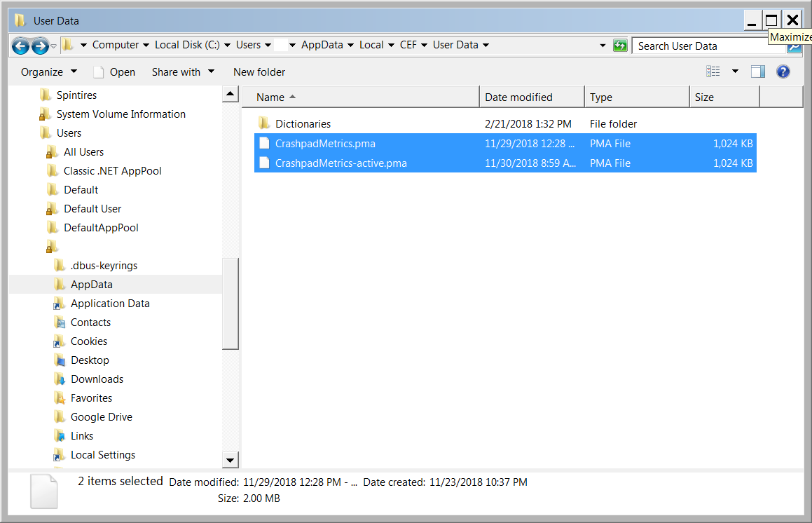Click the Search User Data field
812x523 pixels.
(710, 46)
